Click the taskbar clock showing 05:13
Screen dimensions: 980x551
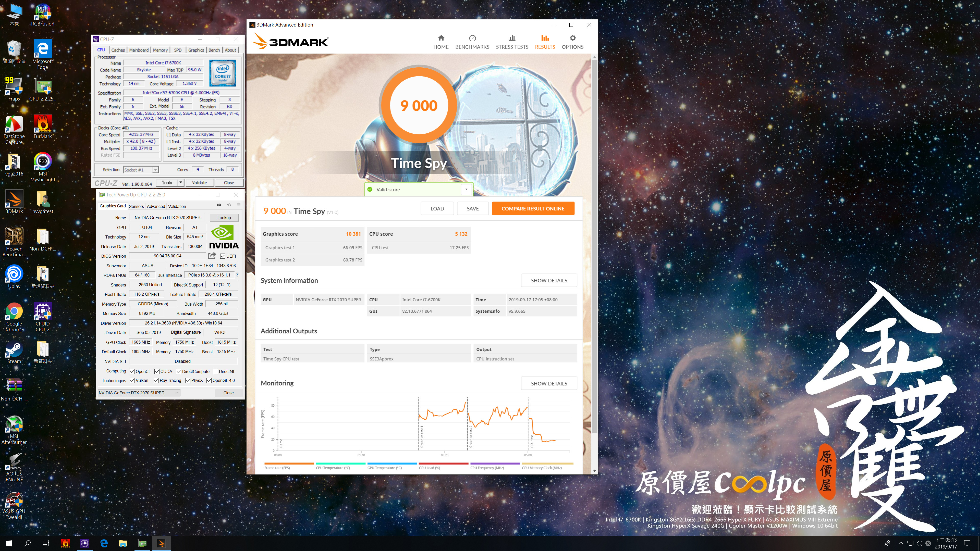point(946,543)
